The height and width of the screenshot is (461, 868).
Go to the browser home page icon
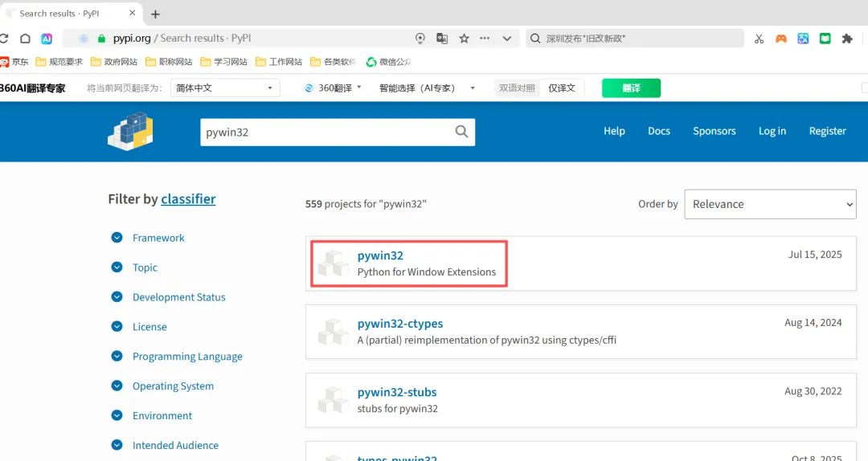coord(25,39)
